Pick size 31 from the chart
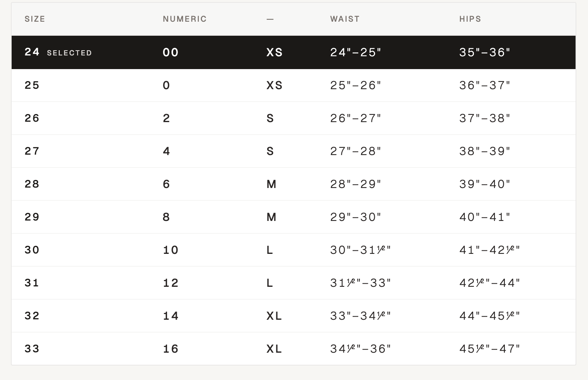This screenshot has height=380, width=588. pyautogui.click(x=294, y=283)
